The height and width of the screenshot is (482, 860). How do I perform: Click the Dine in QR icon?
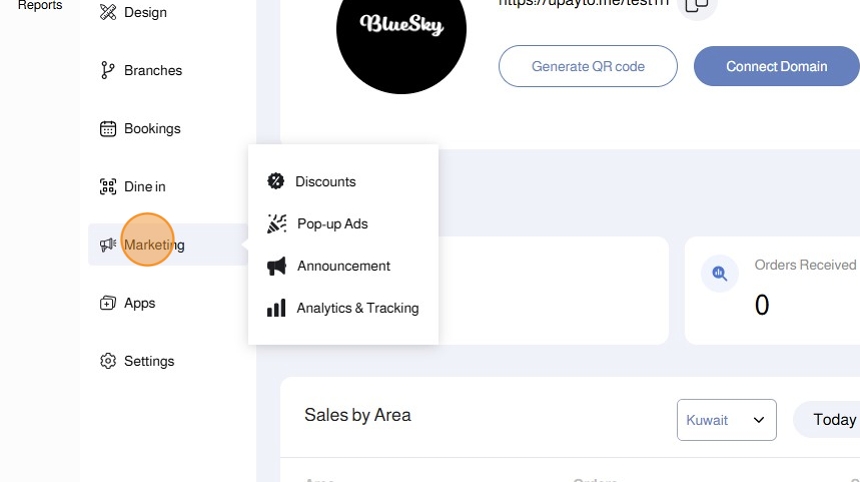108,186
